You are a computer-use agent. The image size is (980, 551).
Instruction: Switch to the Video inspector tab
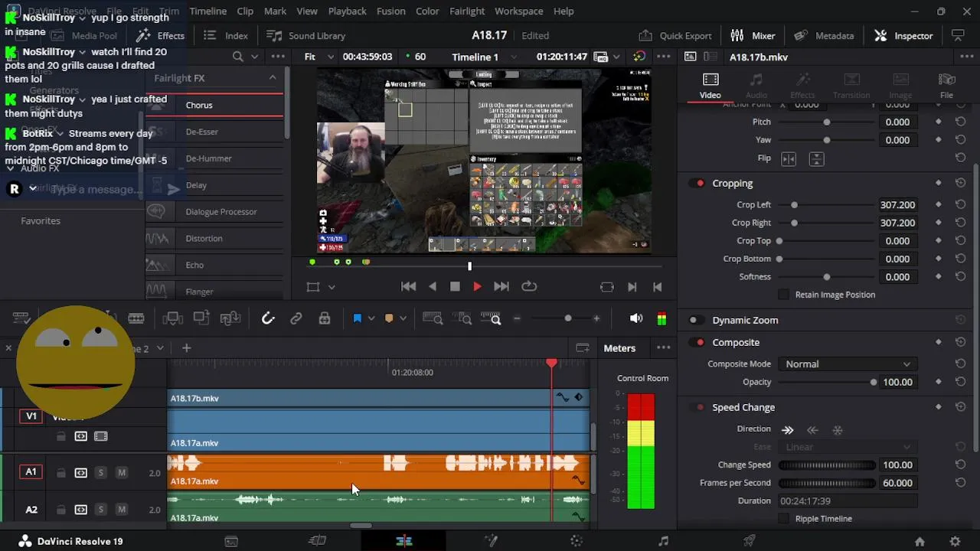pyautogui.click(x=710, y=86)
